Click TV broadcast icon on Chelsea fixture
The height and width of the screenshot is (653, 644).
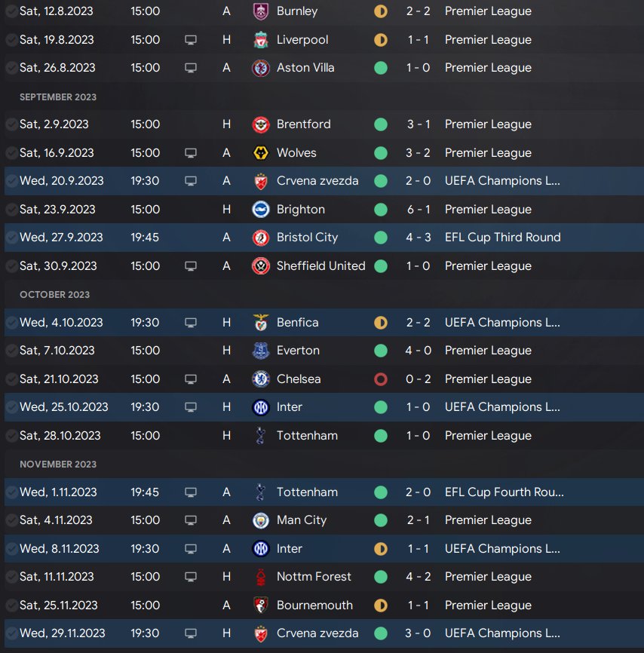point(191,379)
